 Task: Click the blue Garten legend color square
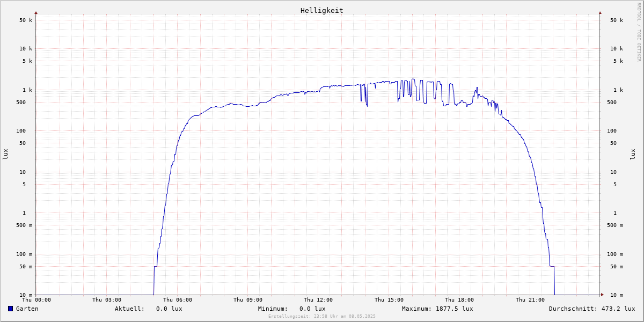10,309
